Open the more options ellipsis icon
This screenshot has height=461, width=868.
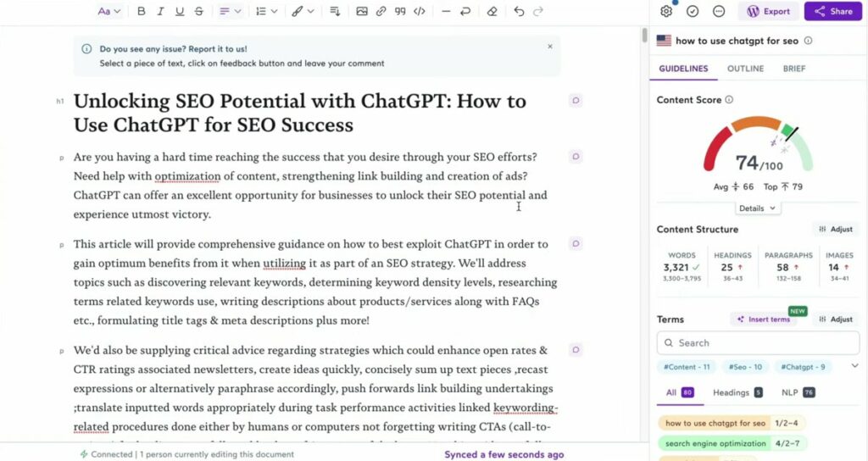(719, 11)
